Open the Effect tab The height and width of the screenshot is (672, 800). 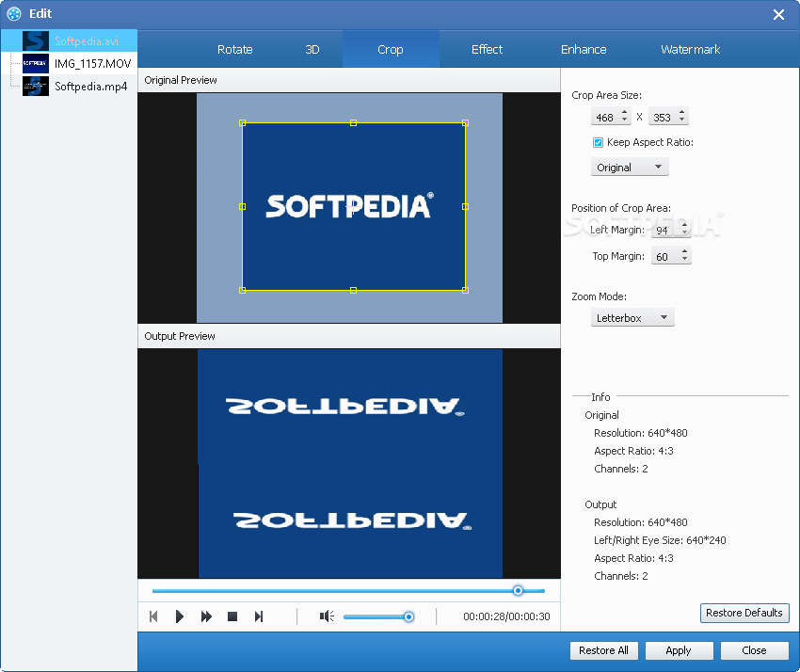click(x=487, y=50)
